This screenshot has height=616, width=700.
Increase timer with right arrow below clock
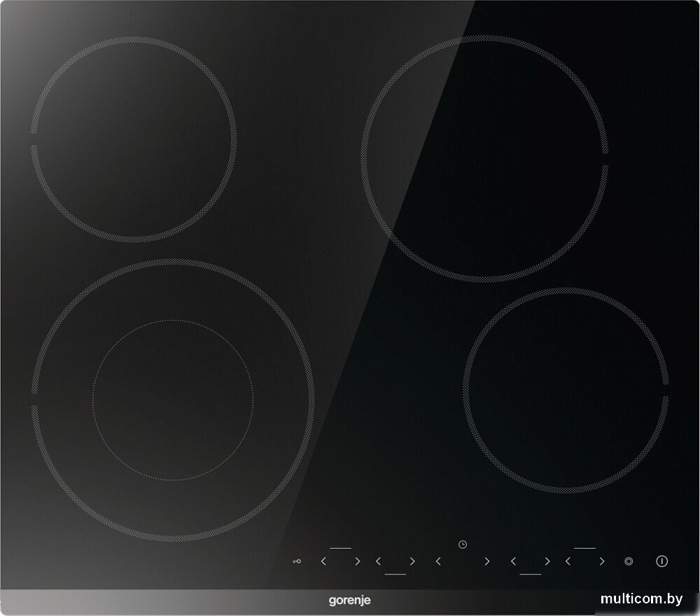click(x=486, y=561)
